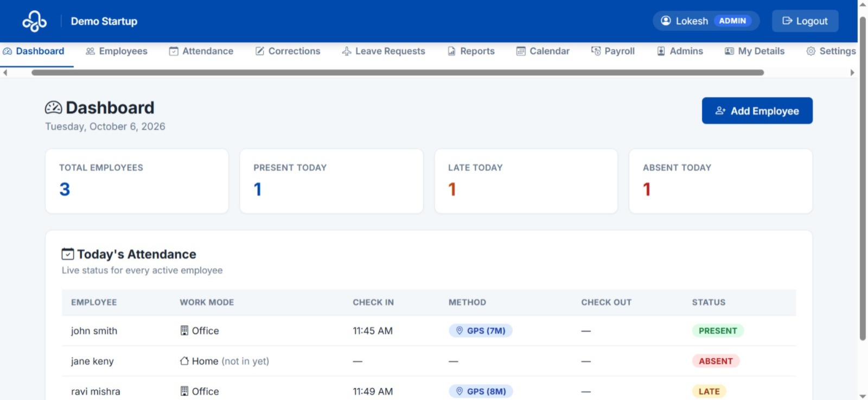Click the Demo Startup brand name
This screenshot has width=868, height=400.
104,21
